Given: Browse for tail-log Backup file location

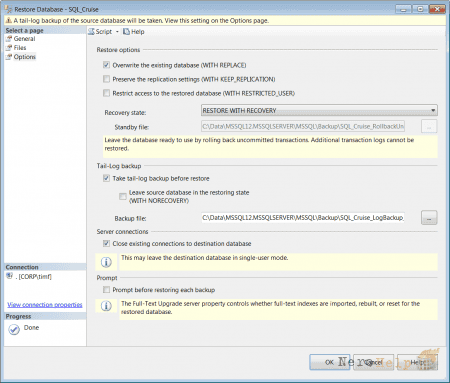Looking at the screenshot, I should pyautogui.click(x=429, y=218).
